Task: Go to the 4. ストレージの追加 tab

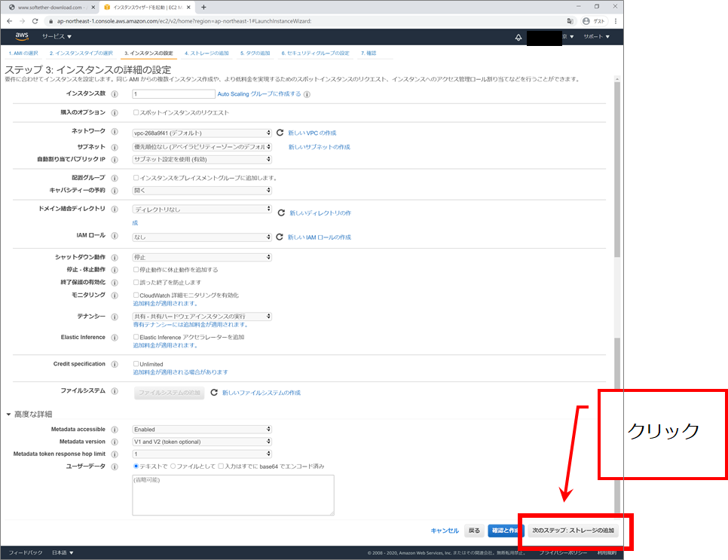Action: [206, 54]
